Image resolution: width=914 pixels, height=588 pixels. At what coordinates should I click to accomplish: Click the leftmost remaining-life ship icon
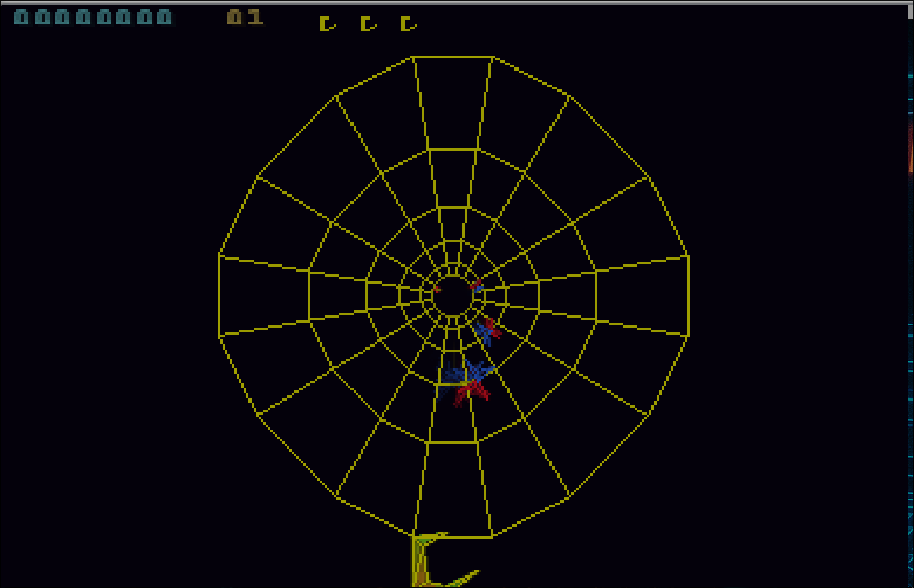click(x=327, y=24)
